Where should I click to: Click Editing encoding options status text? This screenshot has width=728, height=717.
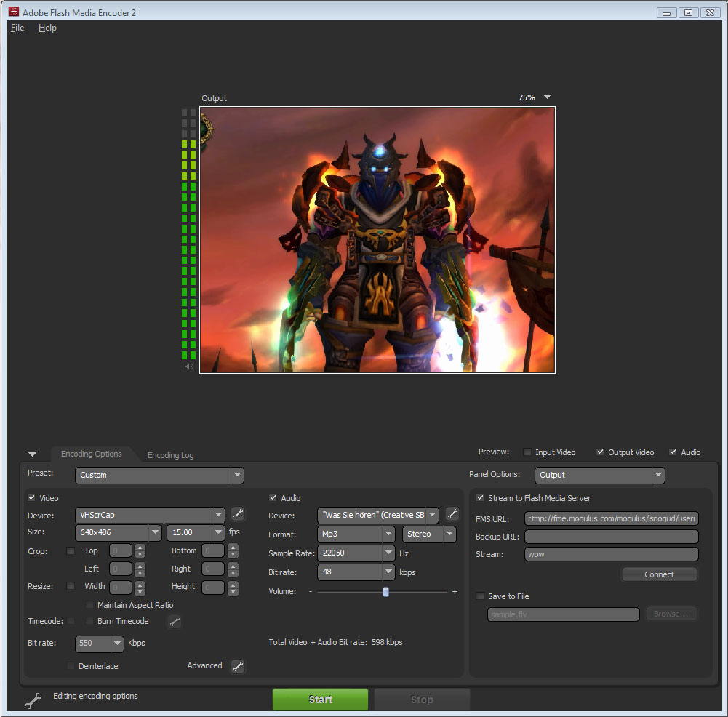click(95, 696)
